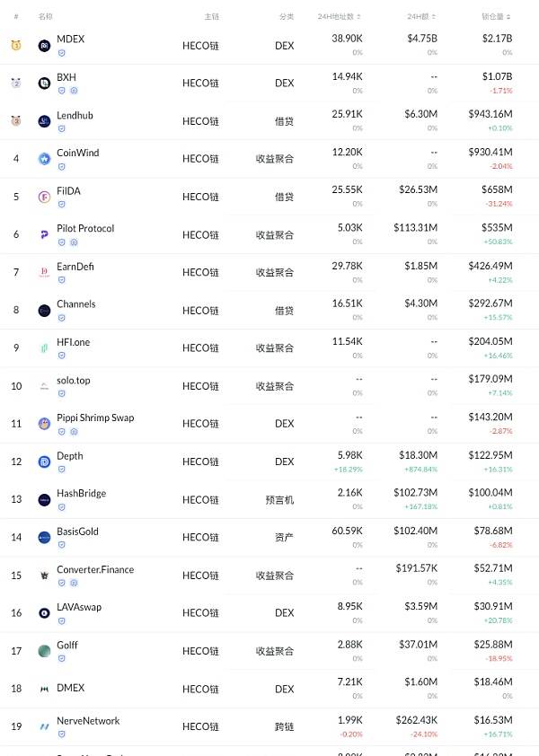Sort by the 24H address count column

(340, 16)
